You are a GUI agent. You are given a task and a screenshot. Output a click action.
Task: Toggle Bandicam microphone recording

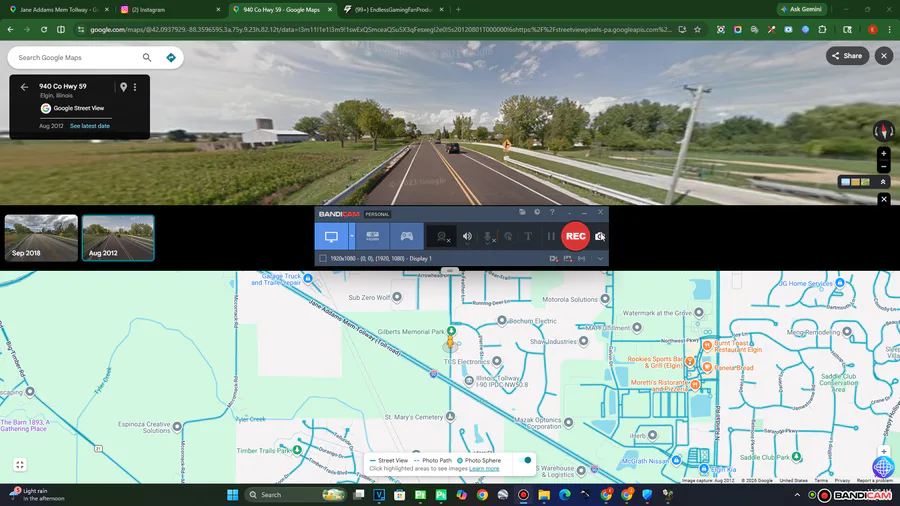(x=488, y=236)
